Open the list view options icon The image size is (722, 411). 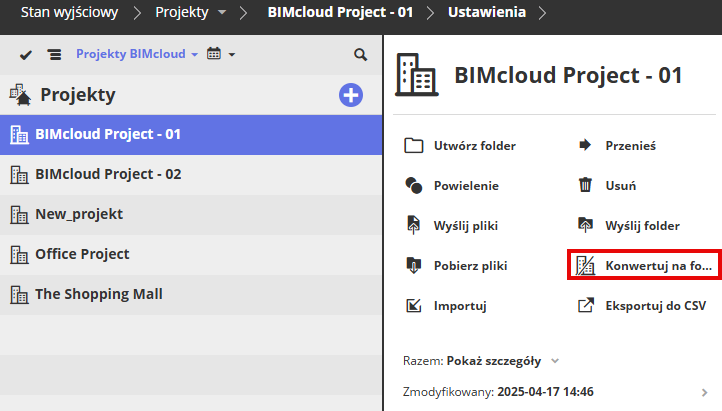[54, 54]
